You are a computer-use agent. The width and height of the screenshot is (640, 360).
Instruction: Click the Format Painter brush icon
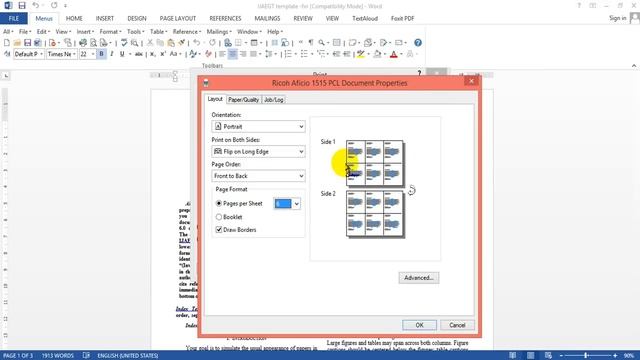pos(182,42)
